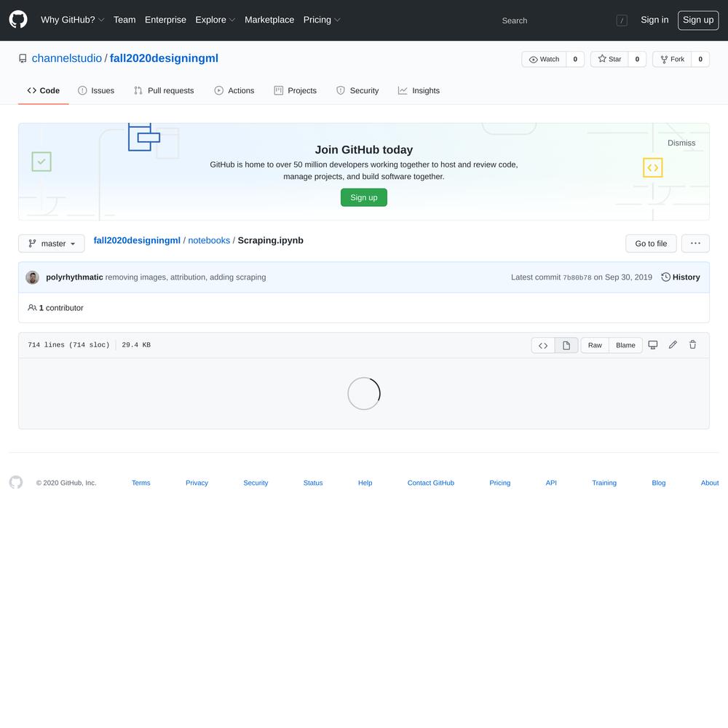Click the Sign up button in header
728x728 pixels.
698,20
